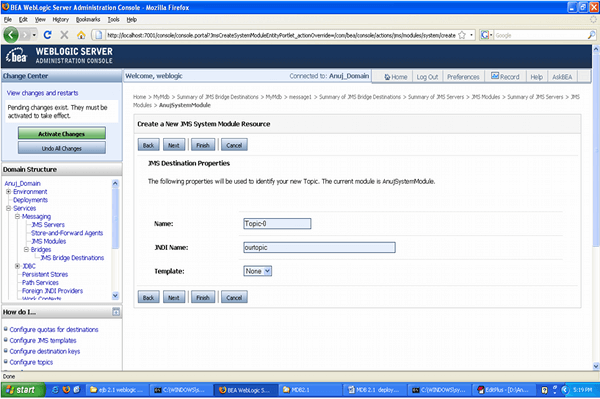The image size is (600, 399).
Task: Open View changes and restarts link
Action: point(42,93)
